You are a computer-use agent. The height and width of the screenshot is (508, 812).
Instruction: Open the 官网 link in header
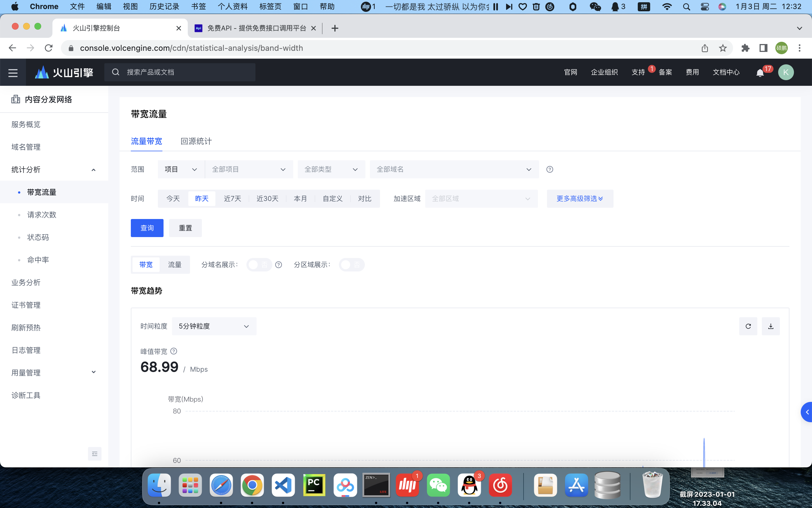pos(570,72)
